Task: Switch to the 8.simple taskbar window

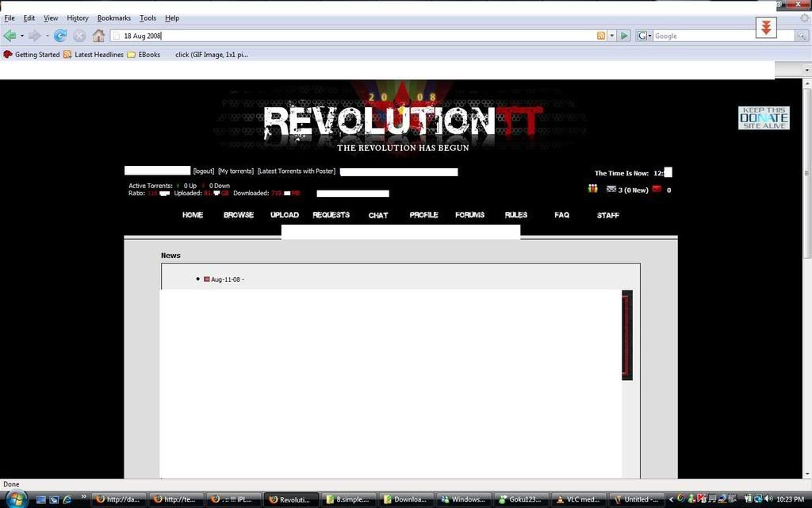Action: (348, 500)
